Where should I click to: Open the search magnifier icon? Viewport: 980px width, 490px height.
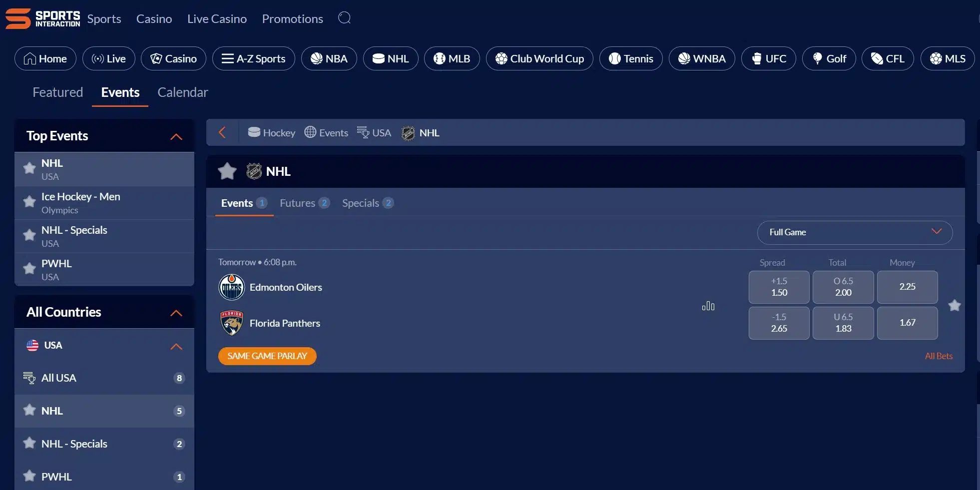coord(345,18)
